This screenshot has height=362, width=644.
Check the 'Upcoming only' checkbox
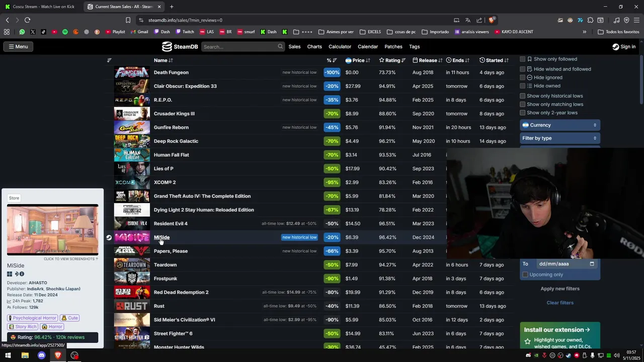coord(525,275)
